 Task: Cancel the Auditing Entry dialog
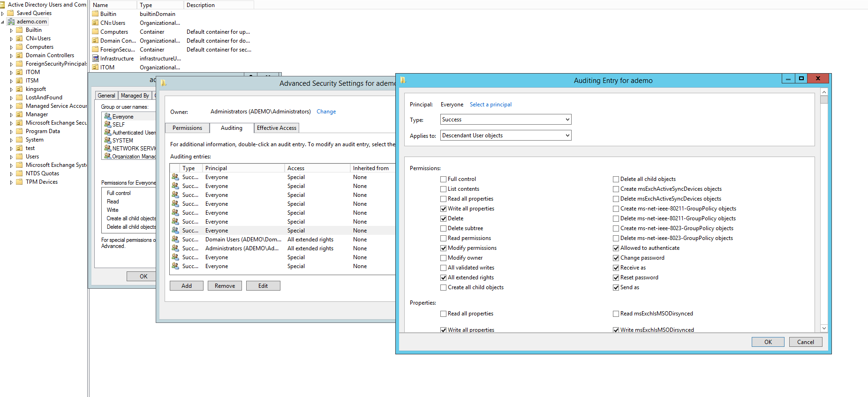(x=806, y=342)
